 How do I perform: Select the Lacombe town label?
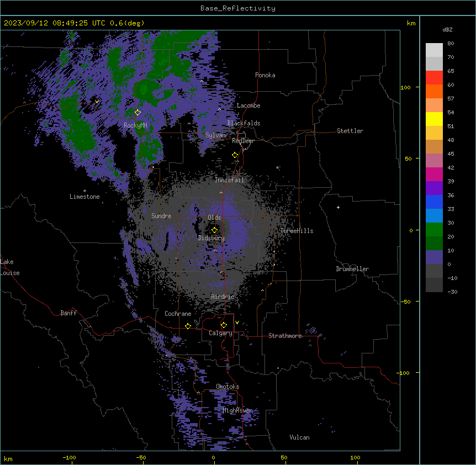point(248,105)
